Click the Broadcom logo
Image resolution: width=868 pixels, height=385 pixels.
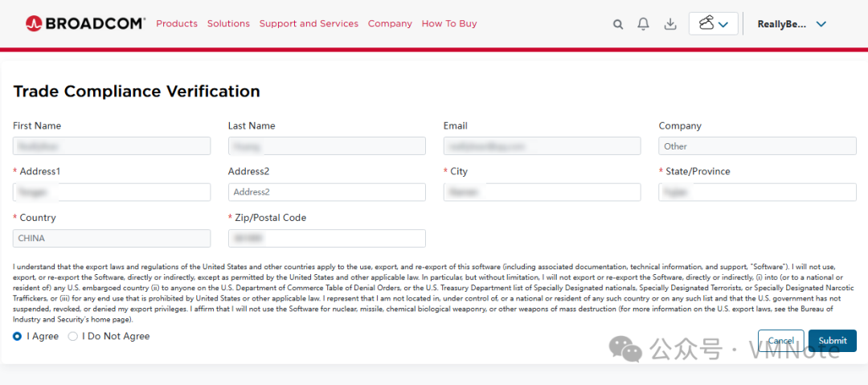[85, 23]
